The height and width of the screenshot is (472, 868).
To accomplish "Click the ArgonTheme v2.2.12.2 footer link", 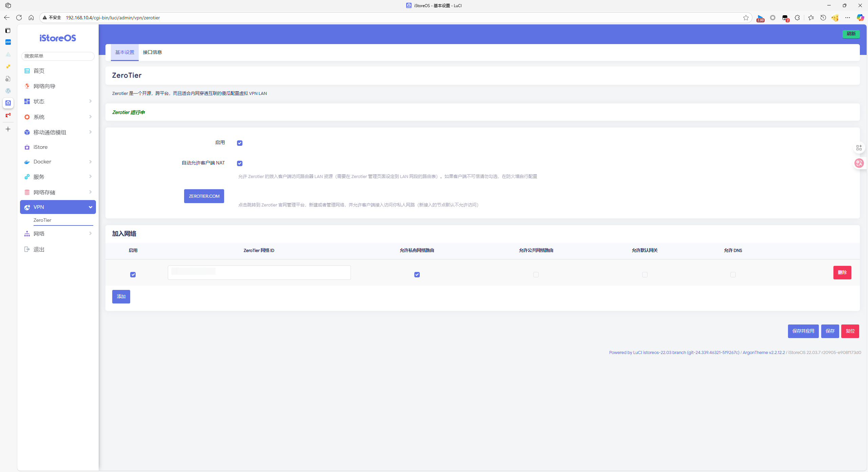I will pos(764,353).
